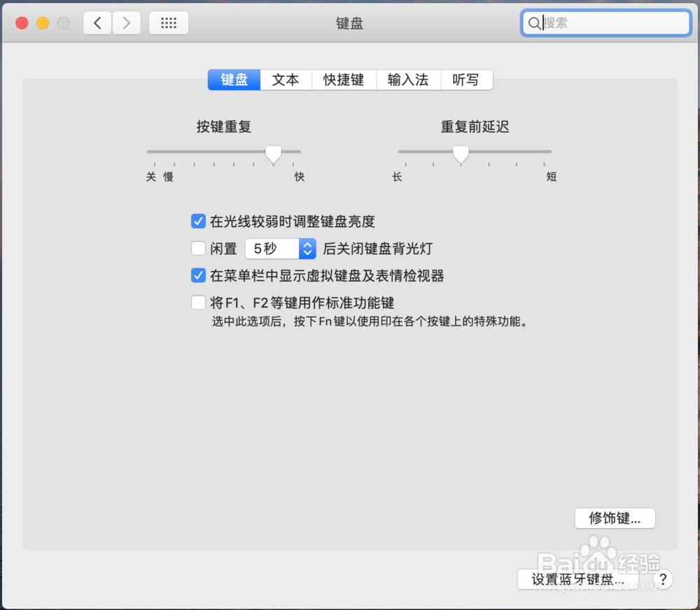Move the 重复前延迟 slider handle

pos(461,153)
